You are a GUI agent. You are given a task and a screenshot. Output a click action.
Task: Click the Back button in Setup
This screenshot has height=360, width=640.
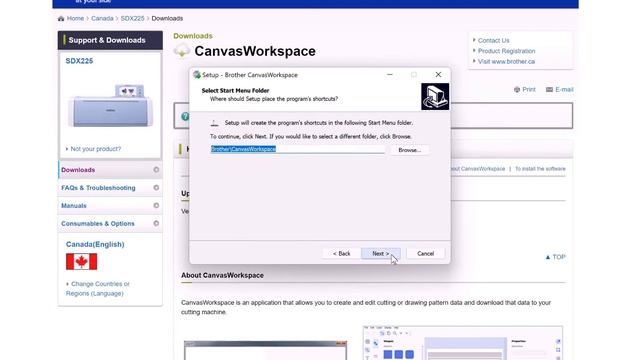tap(341, 253)
